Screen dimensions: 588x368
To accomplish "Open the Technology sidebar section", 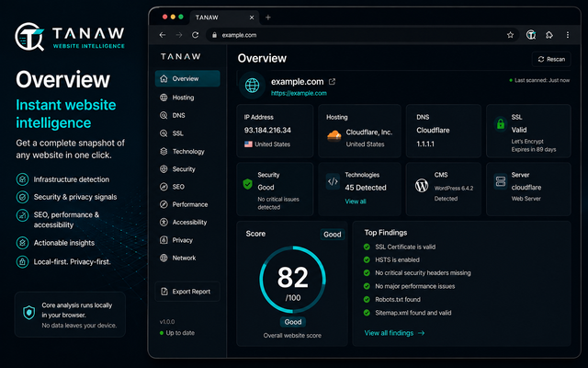I will tap(188, 151).
